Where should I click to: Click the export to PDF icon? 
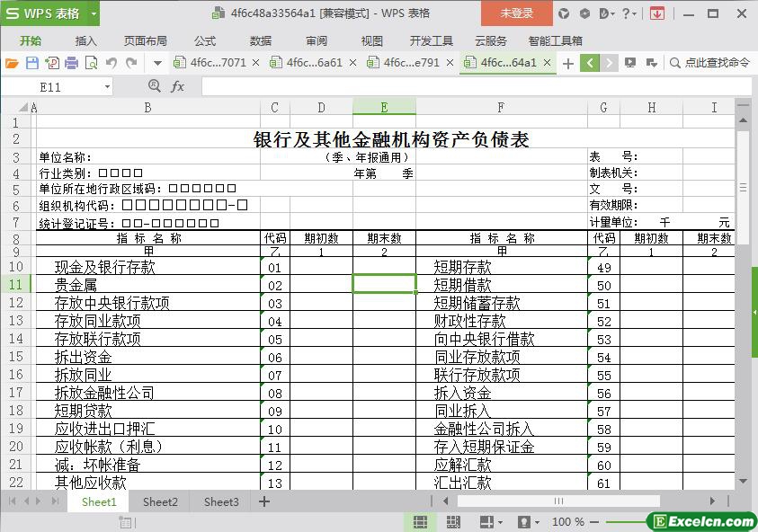pos(52,63)
